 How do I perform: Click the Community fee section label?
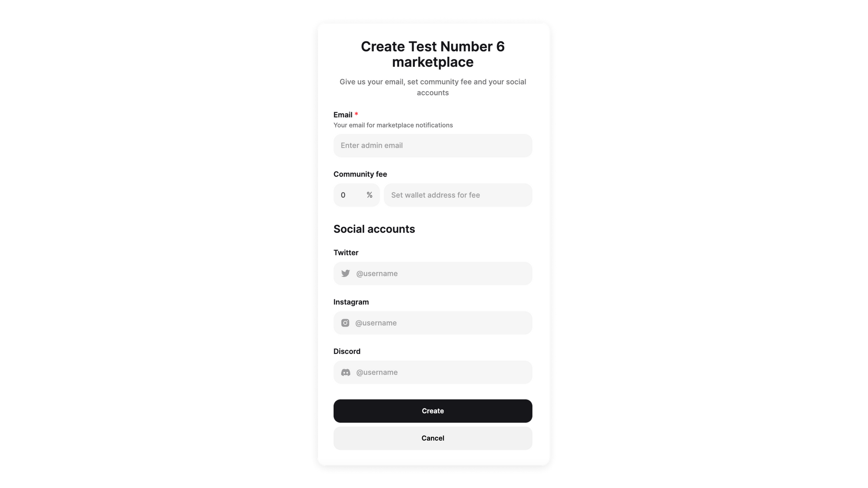coord(360,174)
